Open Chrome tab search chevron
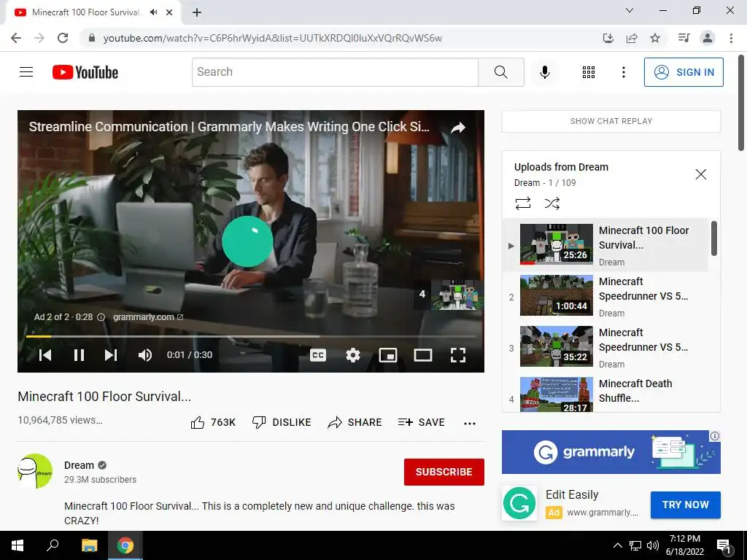Screen dimensions: 747x560 click(x=630, y=10)
